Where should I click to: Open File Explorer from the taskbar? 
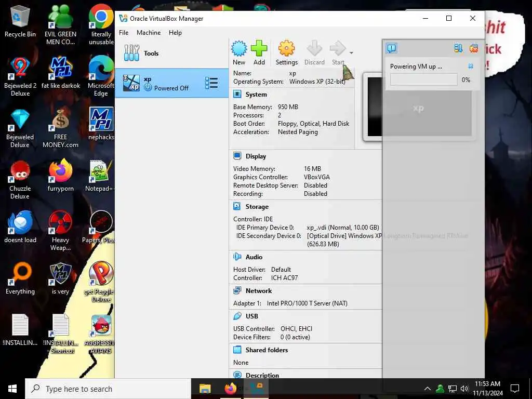(x=205, y=389)
